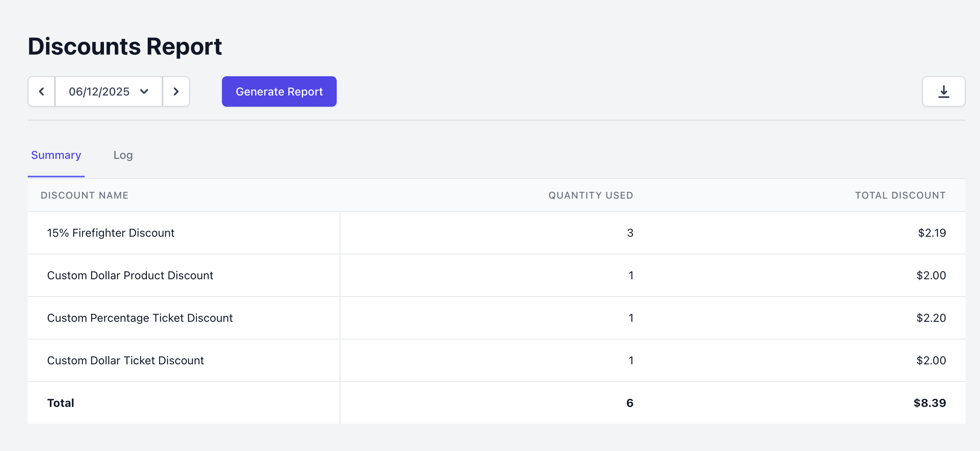Select Custom Dollar Product Discount row
The width and height of the screenshot is (980, 451).
point(130,276)
